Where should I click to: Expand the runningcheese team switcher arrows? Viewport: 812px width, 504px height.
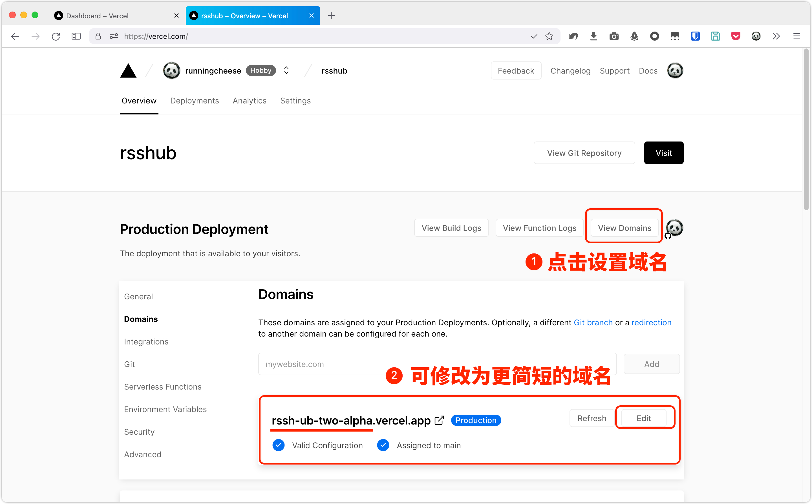pyautogui.click(x=286, y=70)
